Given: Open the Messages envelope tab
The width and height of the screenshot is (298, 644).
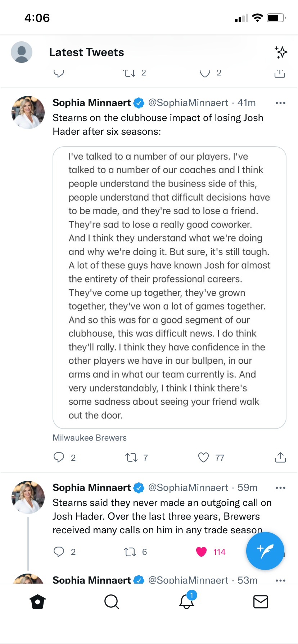Looking at the screenshot, I should (x=261, y=602).
